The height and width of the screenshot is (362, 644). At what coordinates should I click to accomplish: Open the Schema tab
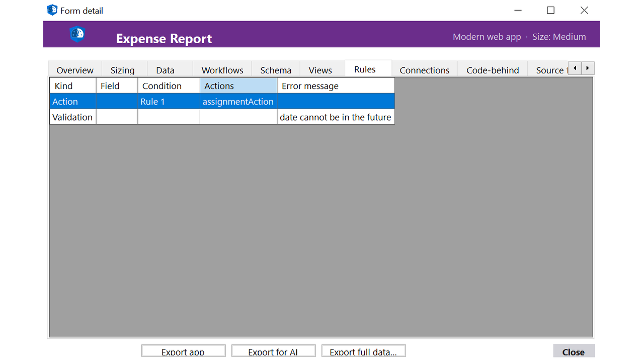(x=276, y=70)
